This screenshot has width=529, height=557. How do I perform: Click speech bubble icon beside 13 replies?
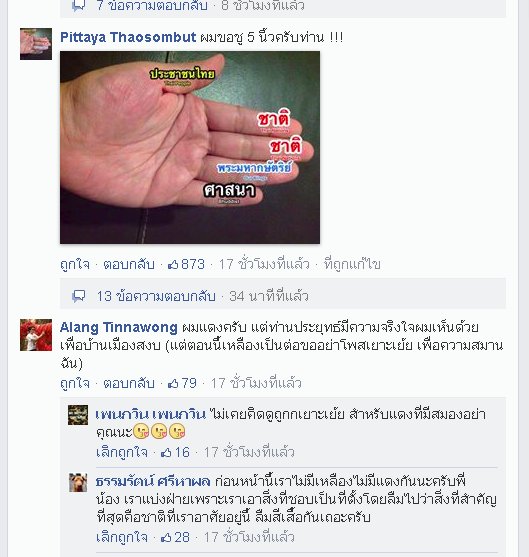79,296
